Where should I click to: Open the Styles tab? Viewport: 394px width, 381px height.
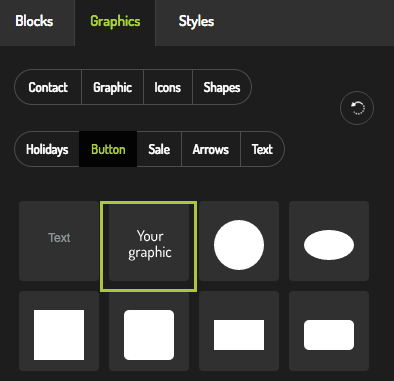196,21
